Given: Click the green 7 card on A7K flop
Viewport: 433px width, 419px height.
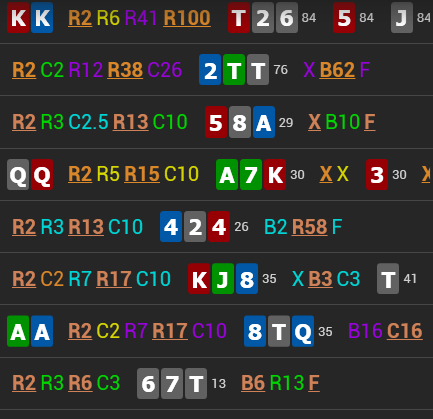Looking at the screenshot, I should pyautogui.click(x=251, y=174).
